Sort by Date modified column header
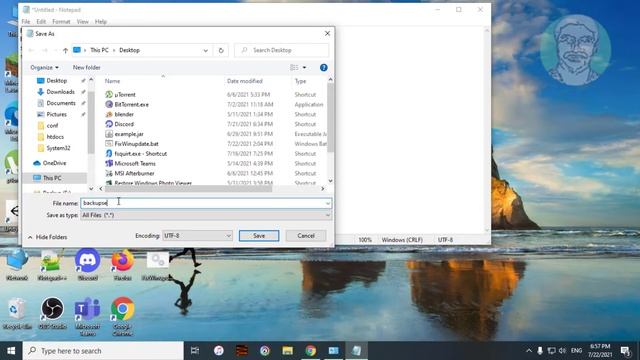Screen dimensions: 640x360 [x=245, y=81]
